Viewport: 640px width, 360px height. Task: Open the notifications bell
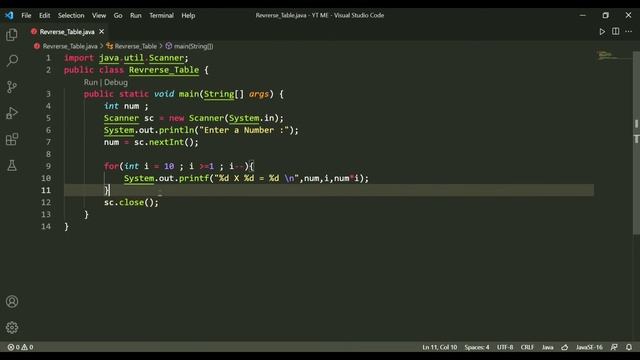[629, 347]
